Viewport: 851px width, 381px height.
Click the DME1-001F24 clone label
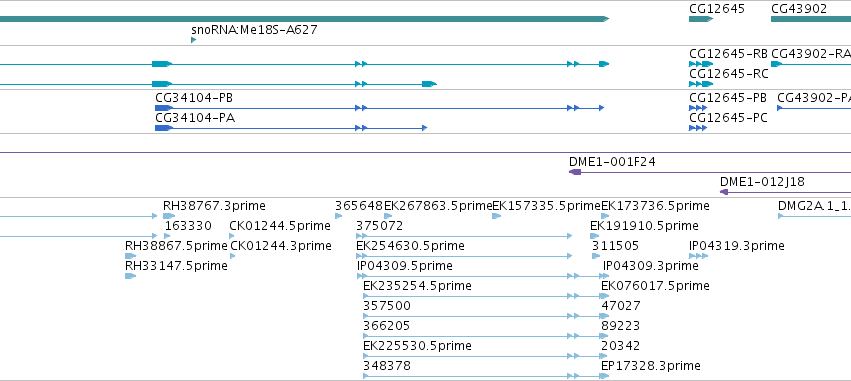[612, 162]
